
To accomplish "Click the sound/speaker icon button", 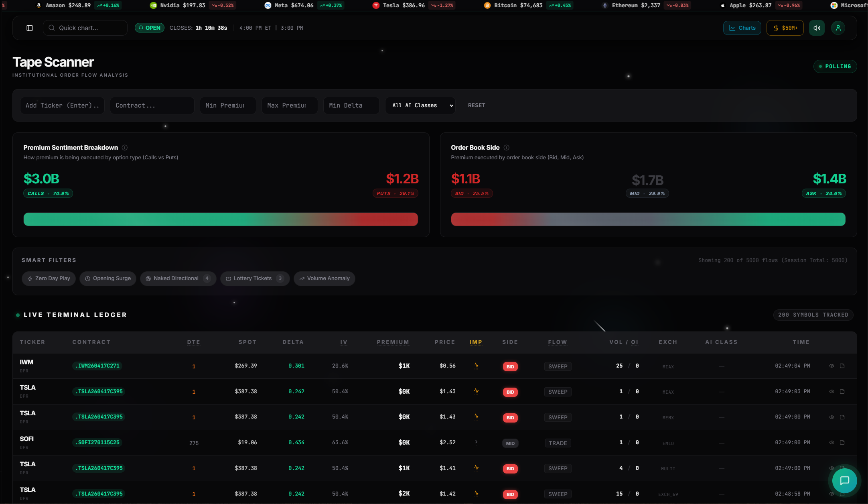I will pyautogui.click(x=816, y=28).
